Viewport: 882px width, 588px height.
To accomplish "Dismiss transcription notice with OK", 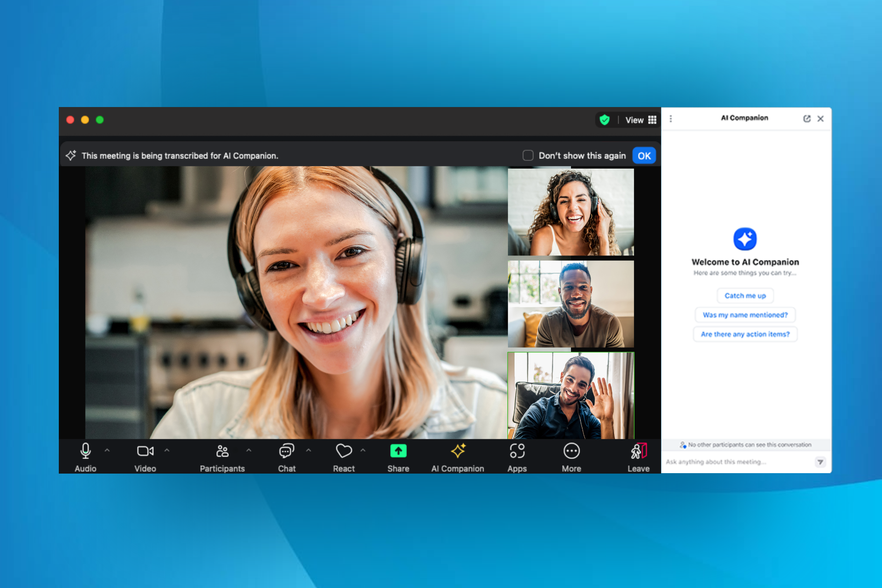I will click(644, 155).
